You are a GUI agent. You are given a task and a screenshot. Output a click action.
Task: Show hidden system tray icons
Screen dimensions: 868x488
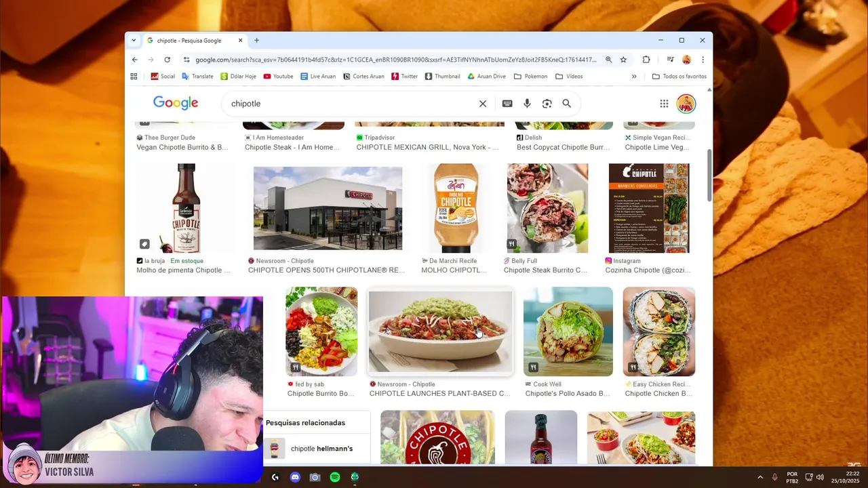click(759, 477)
